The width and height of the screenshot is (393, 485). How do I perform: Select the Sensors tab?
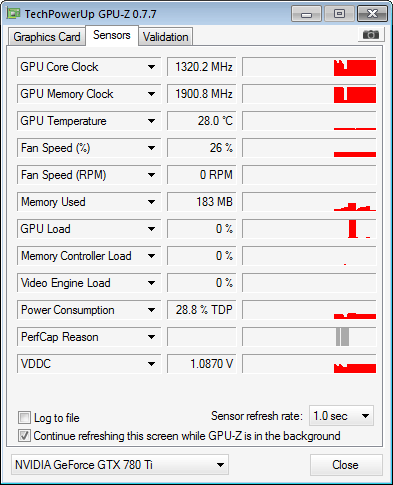pos(112,35)
